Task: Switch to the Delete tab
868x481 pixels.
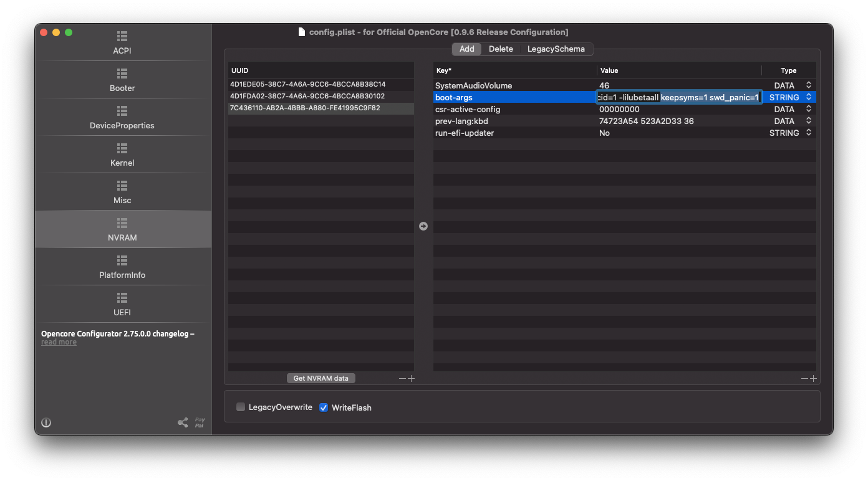Action: tap(501, 49)
